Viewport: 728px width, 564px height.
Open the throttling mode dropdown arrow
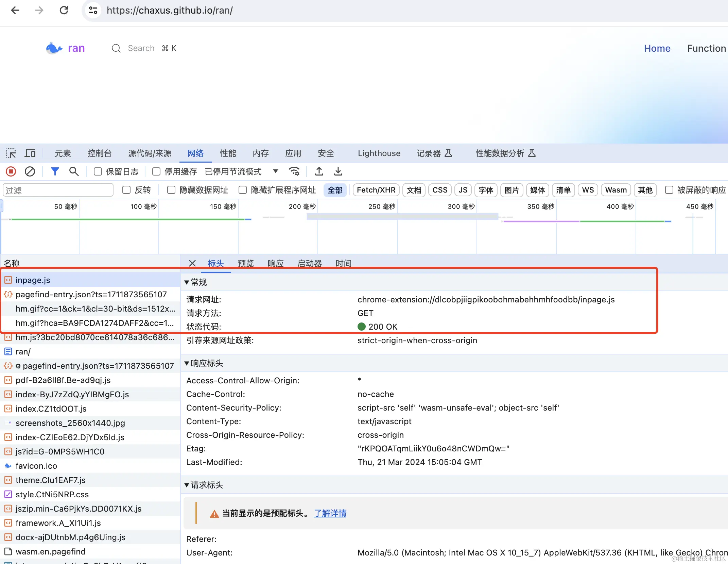click(x=276, y=171)
